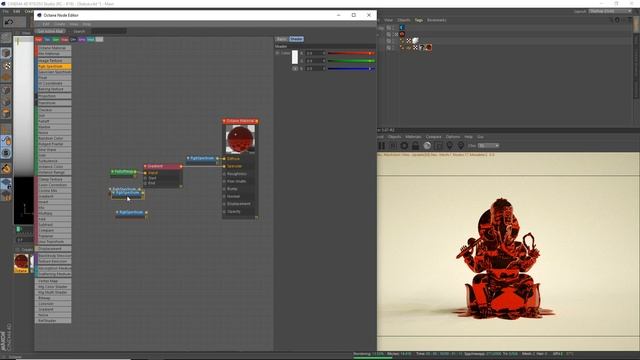Click the Mat filter button in node editor
Image resolution: width=640 pixels, height=360 pixels.
[39, 40]
